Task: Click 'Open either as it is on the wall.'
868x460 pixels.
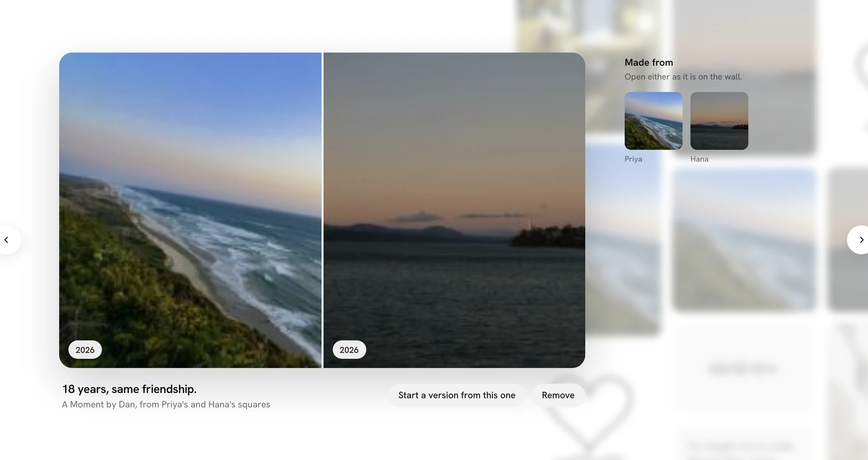Action: (x=683, y=77)
